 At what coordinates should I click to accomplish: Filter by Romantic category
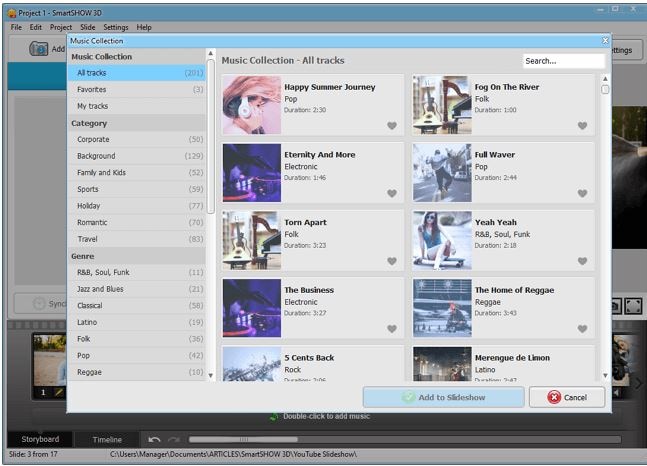tap(137, 222)
